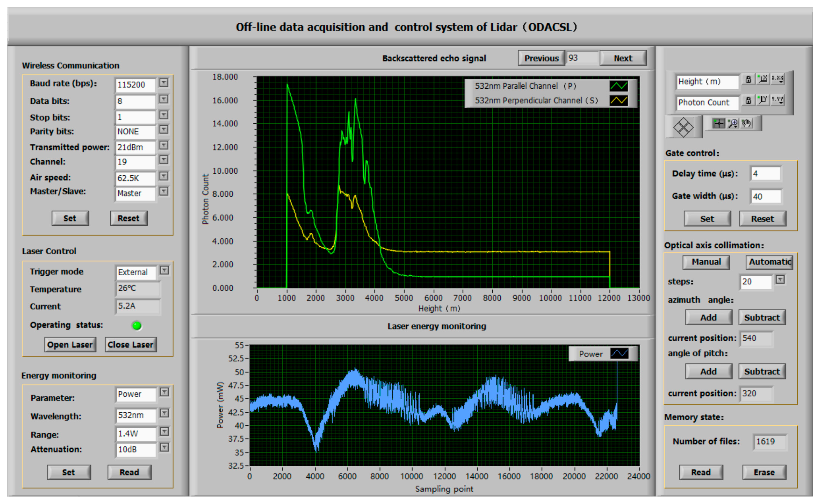The height and width of the screenshot is (504, 819).
Task: Click the Parallel Channel green plot swatch
Action: (x=619, y=86)
